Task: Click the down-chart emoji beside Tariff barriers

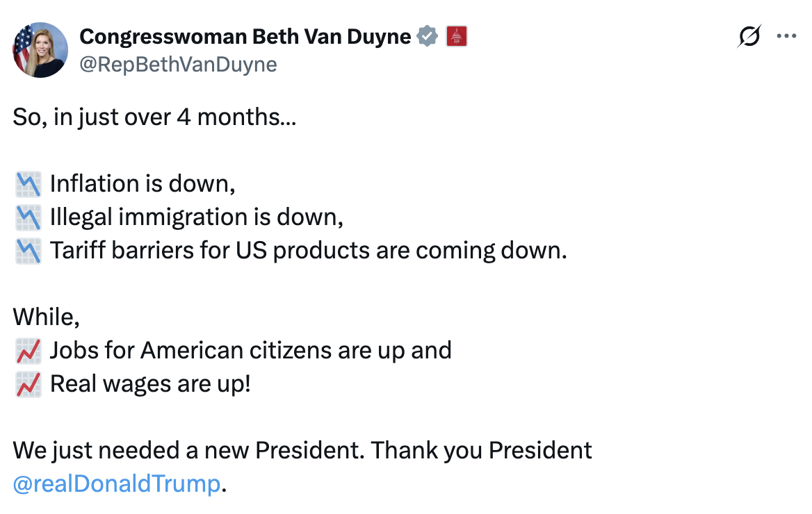Action: tap(28, 251)
